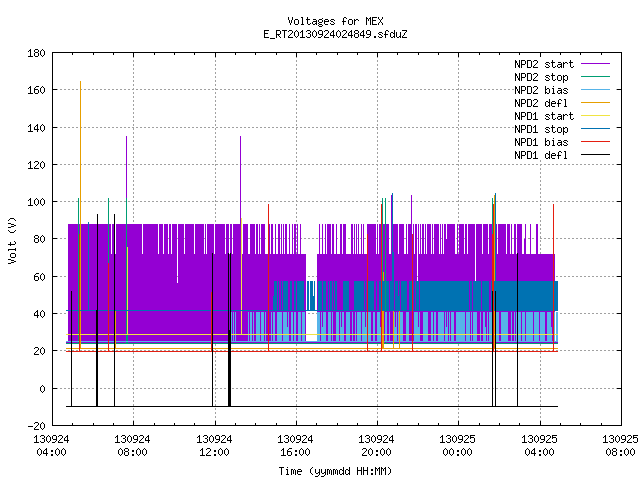
Task: Click the file name E_RT20130924024849.sfduZ subtitle
Action: (x=335, y=34)
